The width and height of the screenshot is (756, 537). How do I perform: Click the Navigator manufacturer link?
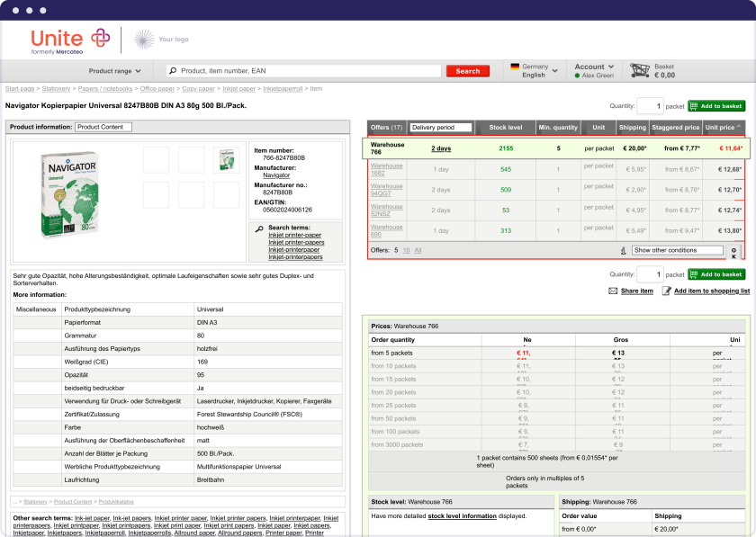click(x=276, y=175)
